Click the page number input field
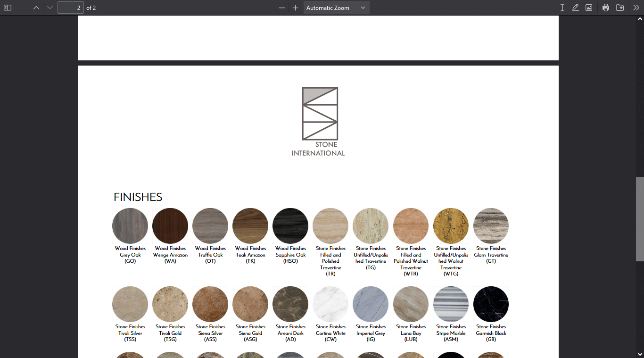Image resolution: width=644 pixels, height=358 pixels. click(70, 8)
